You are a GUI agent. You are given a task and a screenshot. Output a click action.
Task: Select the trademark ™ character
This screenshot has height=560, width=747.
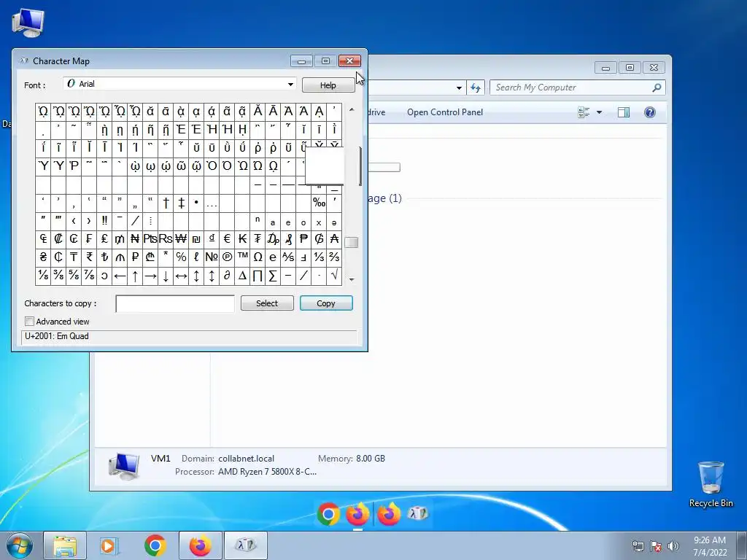point(242,257)
